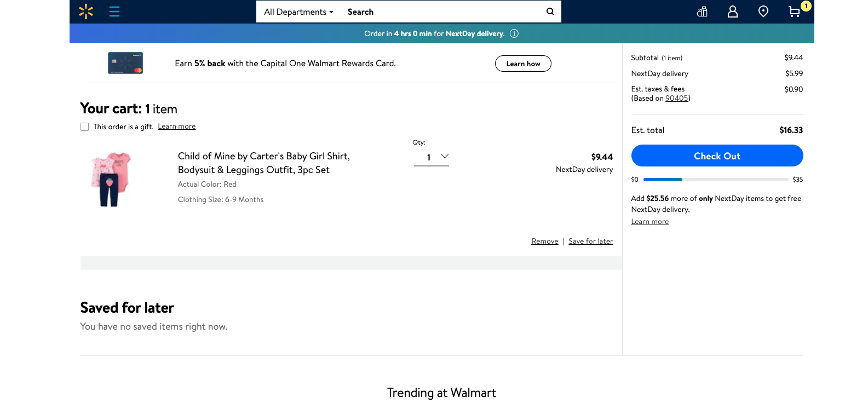This screenshot has width=868, height=414.
Task: Click the 'Est. total' $16.33 amount
Action: coord(791,130)
